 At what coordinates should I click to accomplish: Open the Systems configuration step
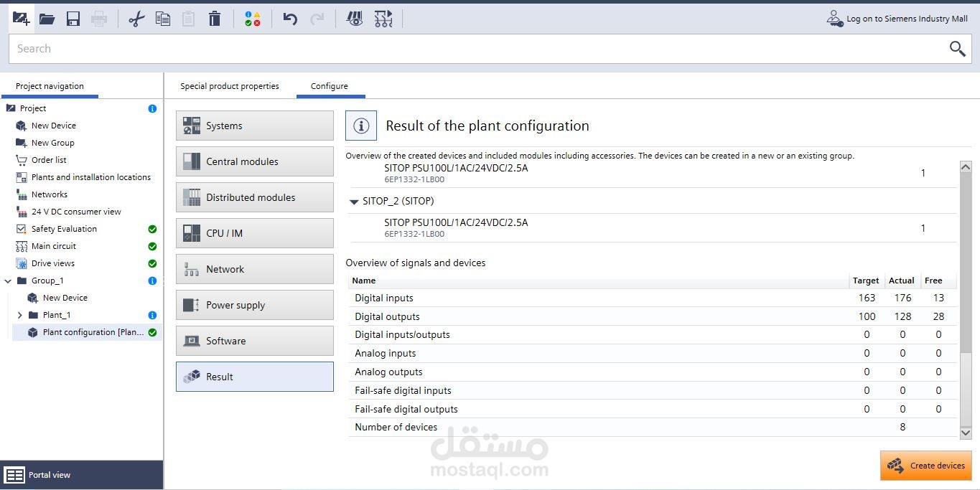(x=255, y=126)
